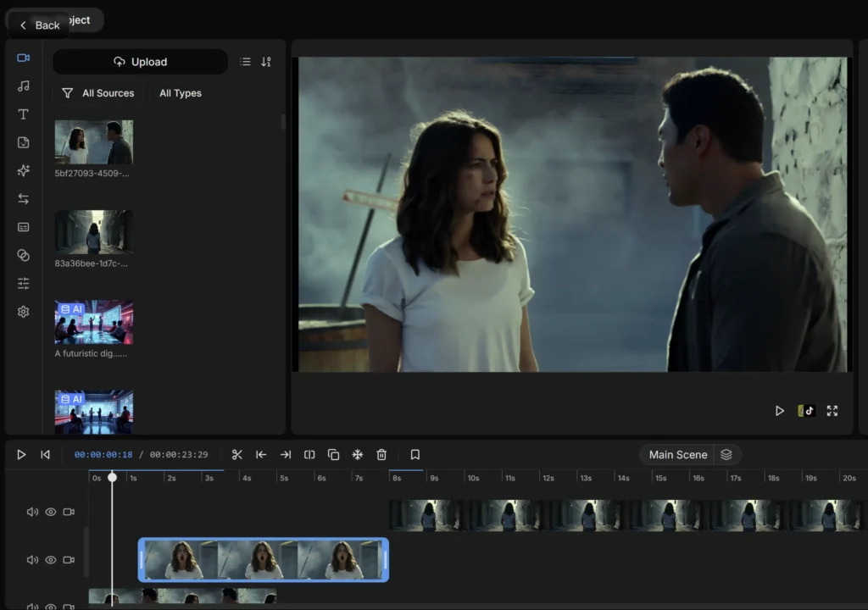
Task: Switch media library to list view
Action: click(x=245, y=62)
